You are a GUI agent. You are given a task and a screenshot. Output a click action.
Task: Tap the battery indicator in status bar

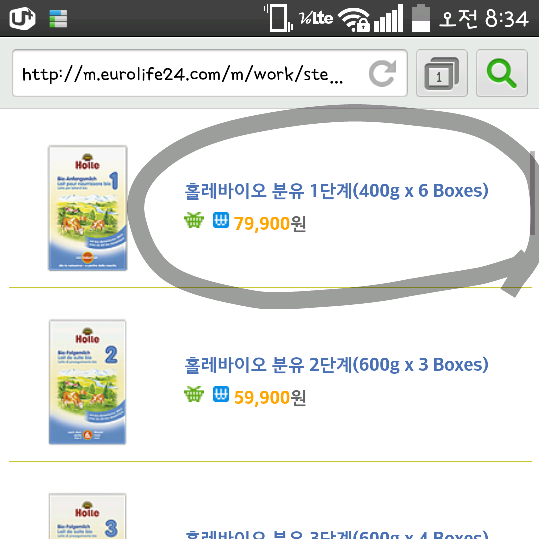pyautogui.click(x=421, y=18)
